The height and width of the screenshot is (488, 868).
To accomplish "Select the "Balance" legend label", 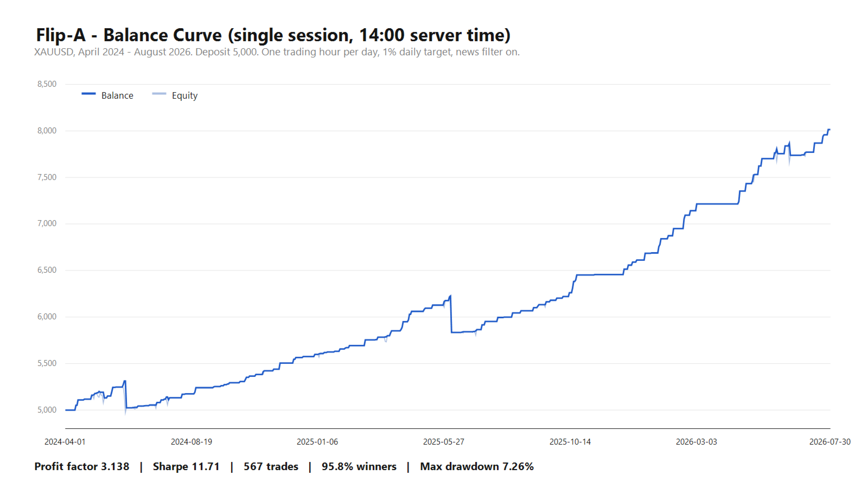I will [x=117, y=95].
